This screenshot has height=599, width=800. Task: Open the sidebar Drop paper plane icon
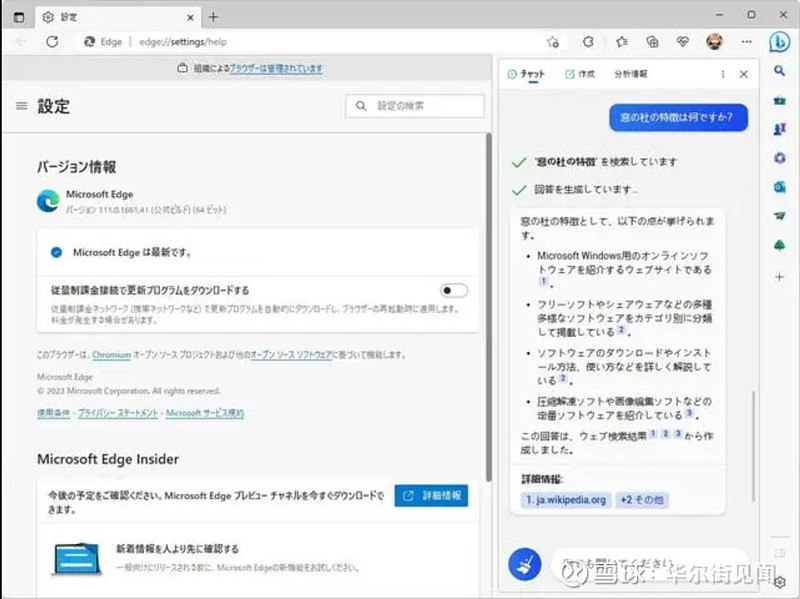coord(779,216)
